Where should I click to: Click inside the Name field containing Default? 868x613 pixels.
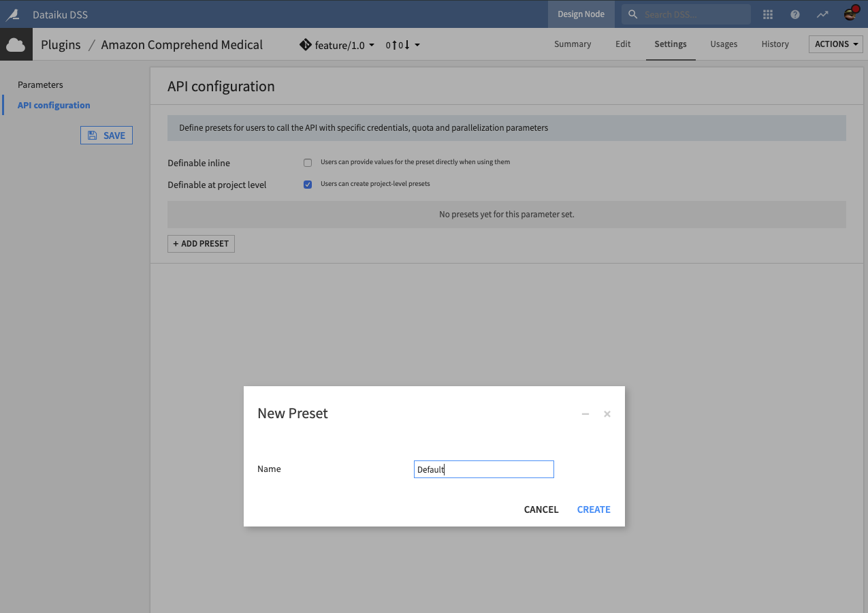(483, 469)
